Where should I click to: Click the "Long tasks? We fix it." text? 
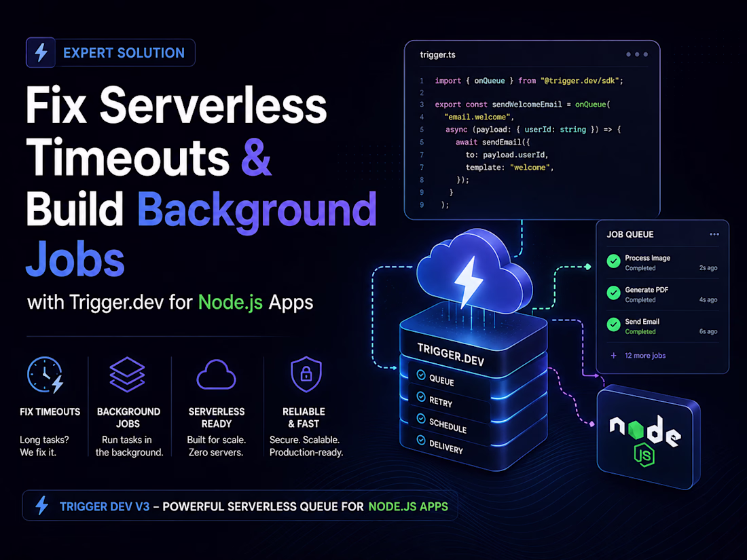44,446
